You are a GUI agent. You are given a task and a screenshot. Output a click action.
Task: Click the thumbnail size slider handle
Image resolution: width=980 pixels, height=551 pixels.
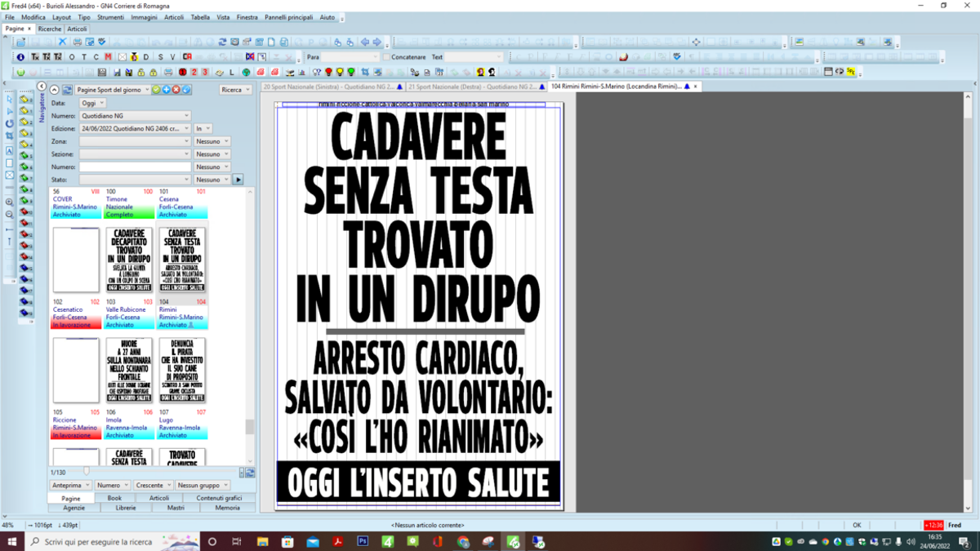(87, 471)
